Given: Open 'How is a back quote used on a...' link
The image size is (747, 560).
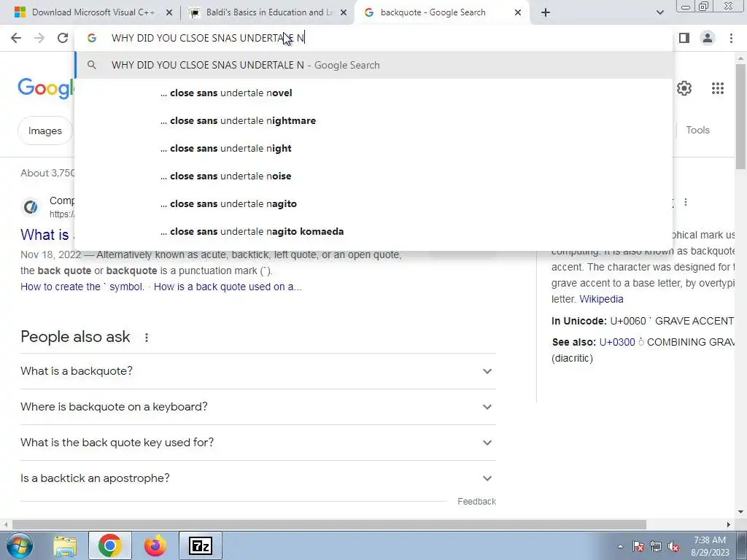Looking at the screenshot, I should point(228,287).
